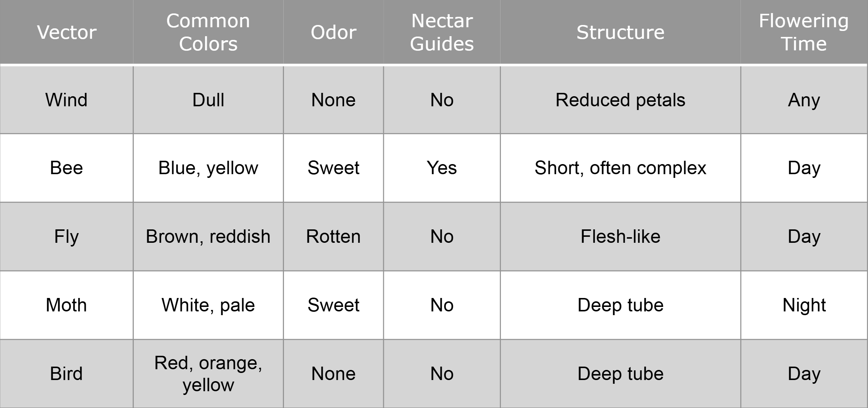Click the Bird vector cell
The image size is (868, 408).
pyautogui.click(x=66, y=374)
